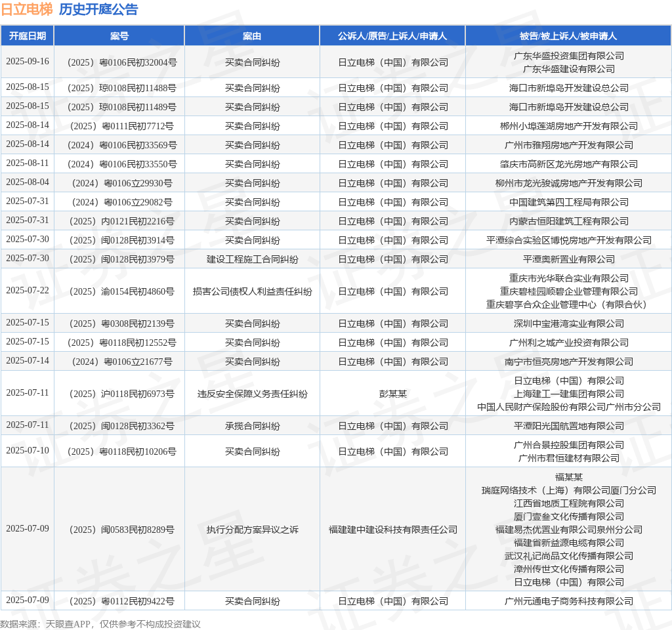Click defendant 内蒙古恒阳建筑工程有限公司

click(x=569, y=222)
